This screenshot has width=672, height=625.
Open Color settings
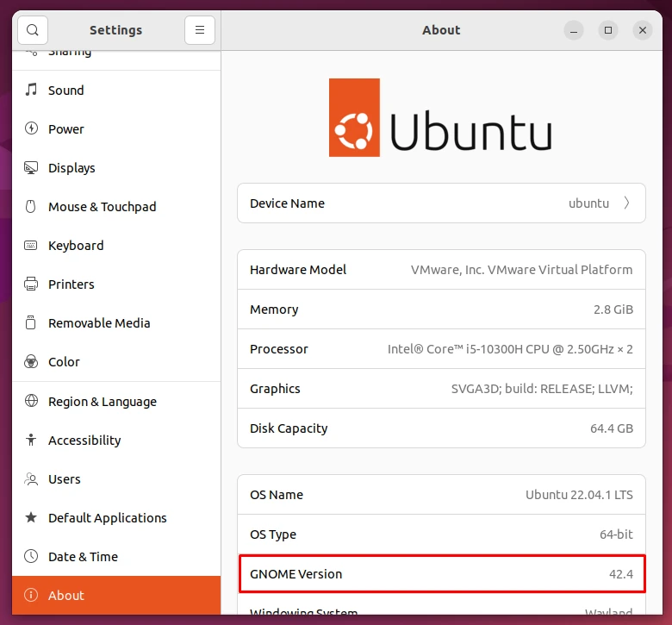pos(116,362)
